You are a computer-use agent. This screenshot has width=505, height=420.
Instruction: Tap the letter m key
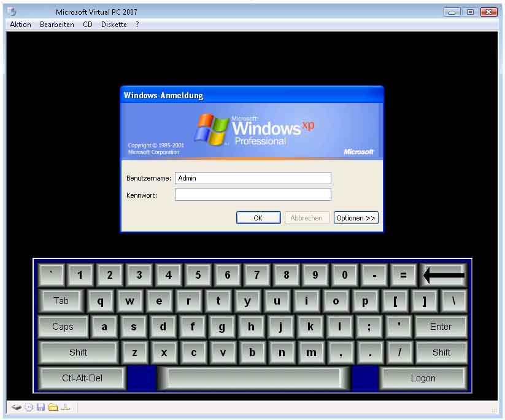pyautogui.click(x=311, y=352)
